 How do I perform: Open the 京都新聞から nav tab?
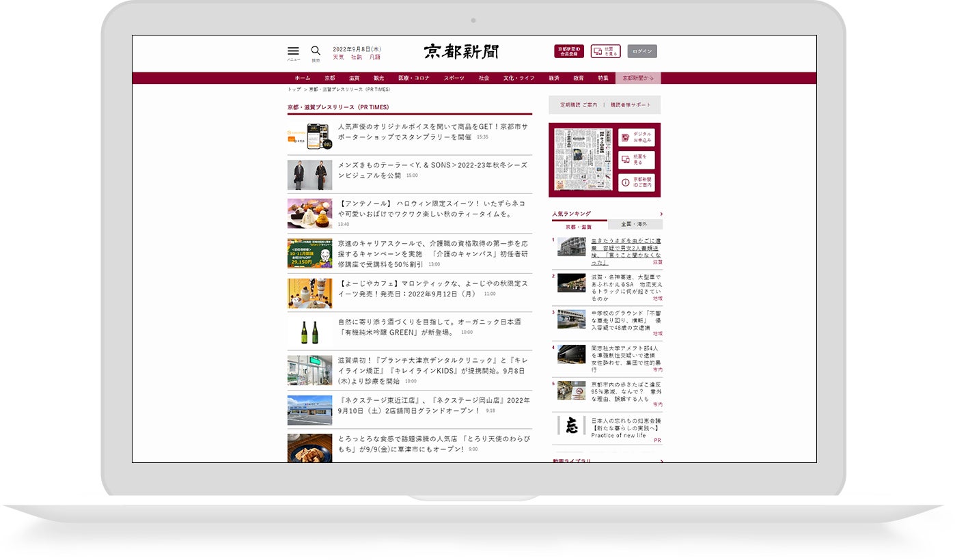click(x=638, y=78)
